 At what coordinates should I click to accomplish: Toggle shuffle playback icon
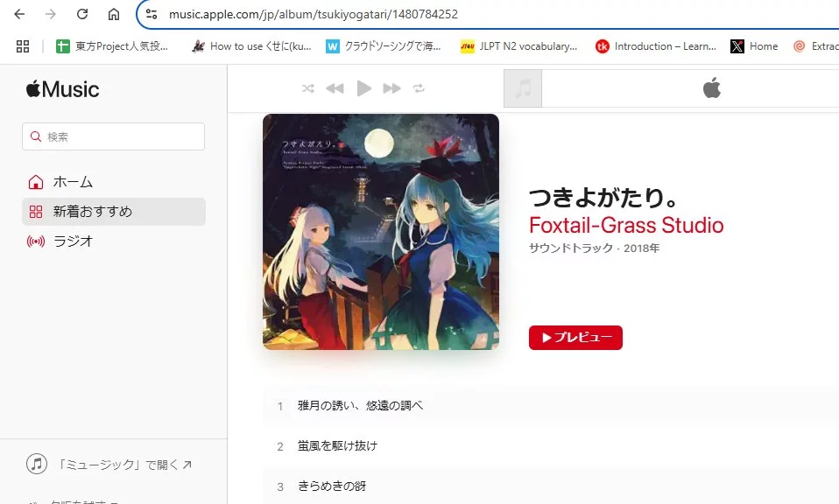pos(307,88)
